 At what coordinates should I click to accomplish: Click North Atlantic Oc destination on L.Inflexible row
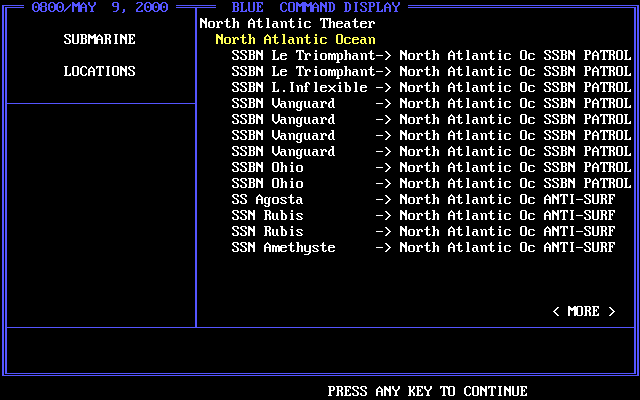[x=467, y=87]
